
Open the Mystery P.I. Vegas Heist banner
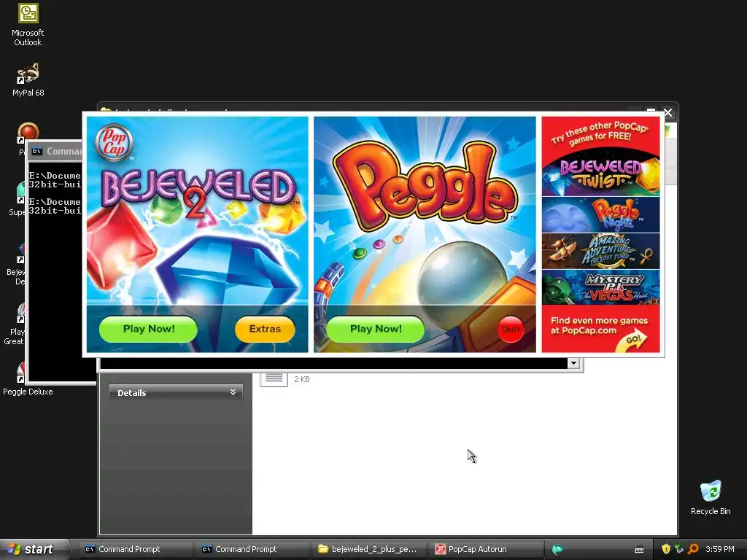tap(601, 287)
